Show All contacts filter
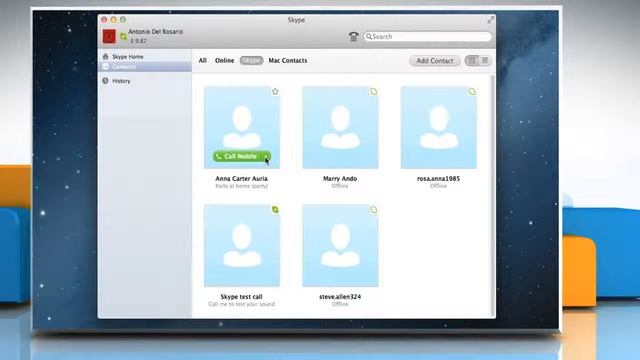 [202, 60]
